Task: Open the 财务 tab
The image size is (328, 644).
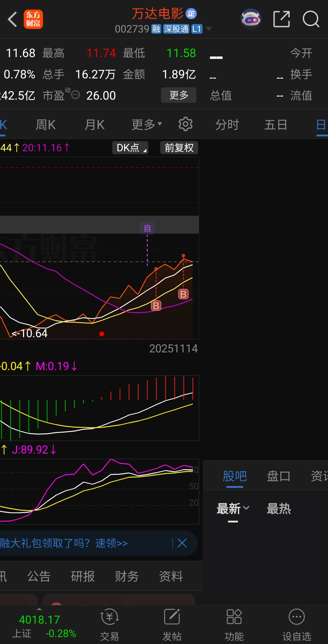Action: coord(127,576)
